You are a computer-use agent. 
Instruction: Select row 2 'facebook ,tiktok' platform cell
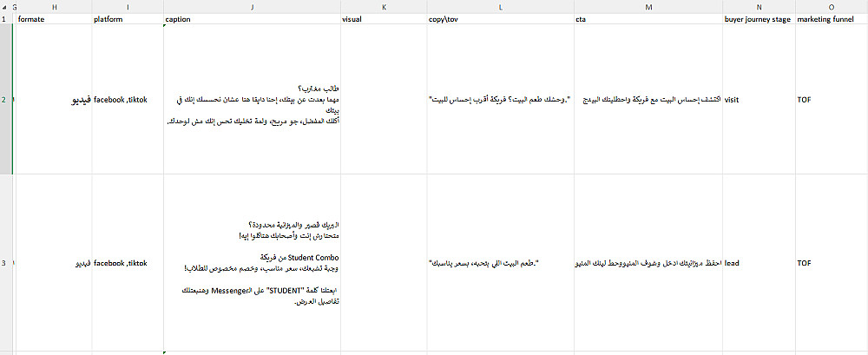click(x=128, y=99)
